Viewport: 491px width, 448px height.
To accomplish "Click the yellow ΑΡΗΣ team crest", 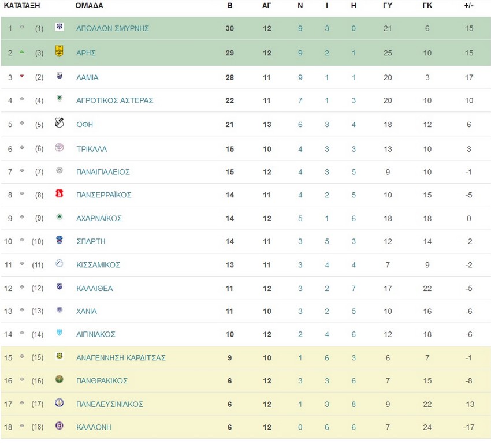I will [59, 51].
